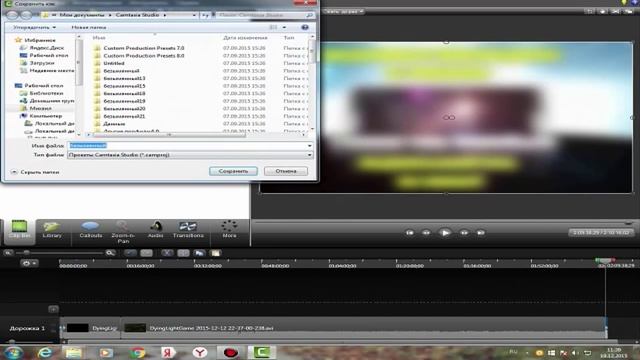The image size is (640, 360).
Task: Open the timeline settings gear dropdown
Action: 29,263
